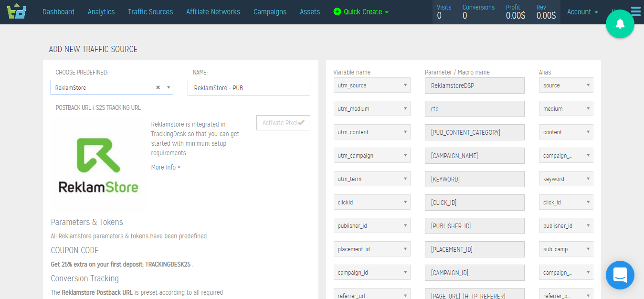Image resolution: width=644 pixels, height=299 pixels.
Task: Click the [CAMPAIGN_NAME] parameter field
Action: (475, 156)
